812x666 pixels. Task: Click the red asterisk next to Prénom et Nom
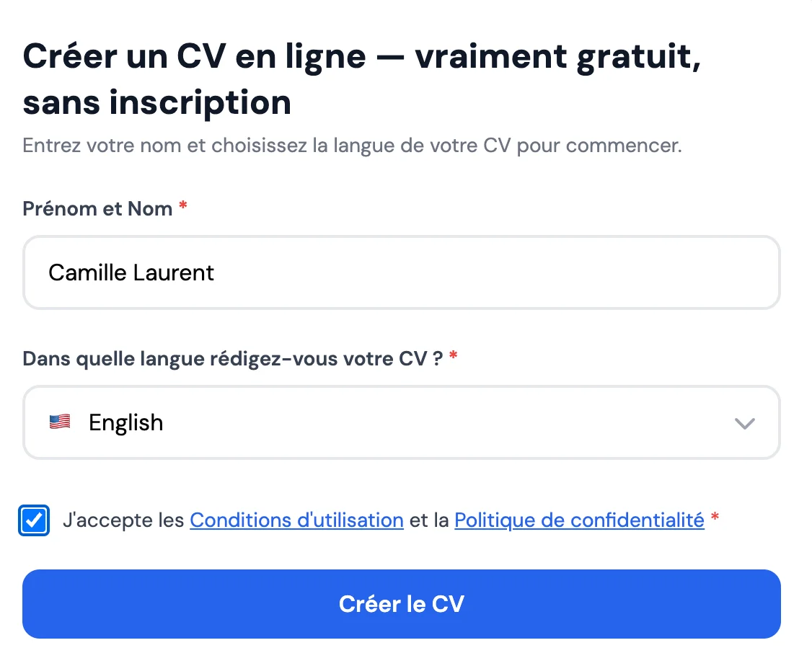(182, 207)
